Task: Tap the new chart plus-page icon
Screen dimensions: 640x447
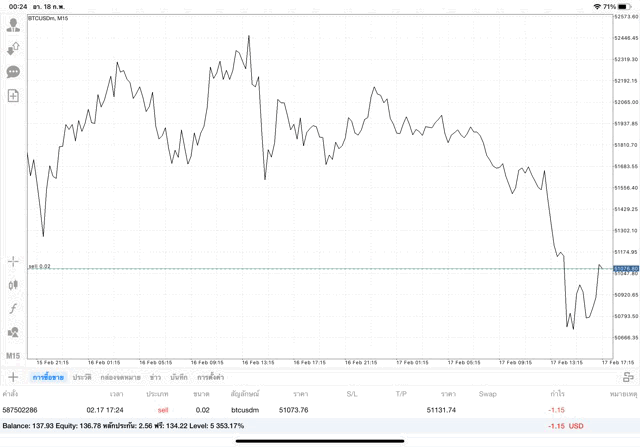Action: point(13,96)
